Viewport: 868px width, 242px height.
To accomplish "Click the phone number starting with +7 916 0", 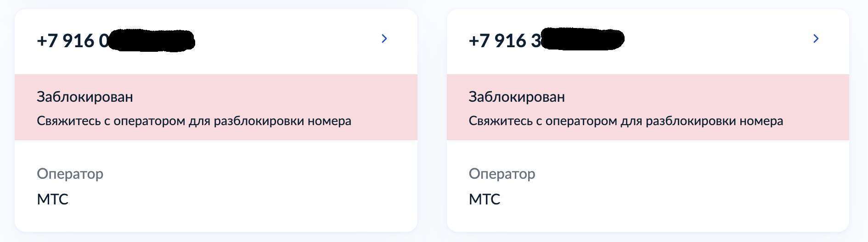I will [73, 41].
